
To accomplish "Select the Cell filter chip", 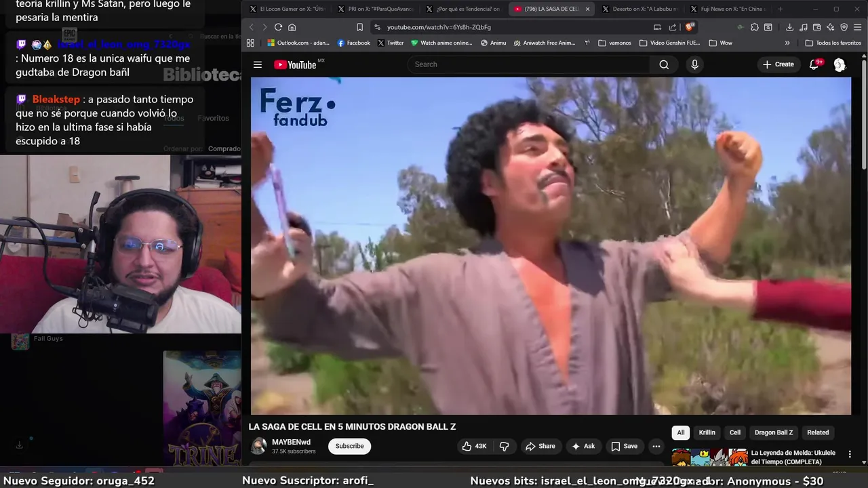I will pyautogui.click(x=735, y=432).
